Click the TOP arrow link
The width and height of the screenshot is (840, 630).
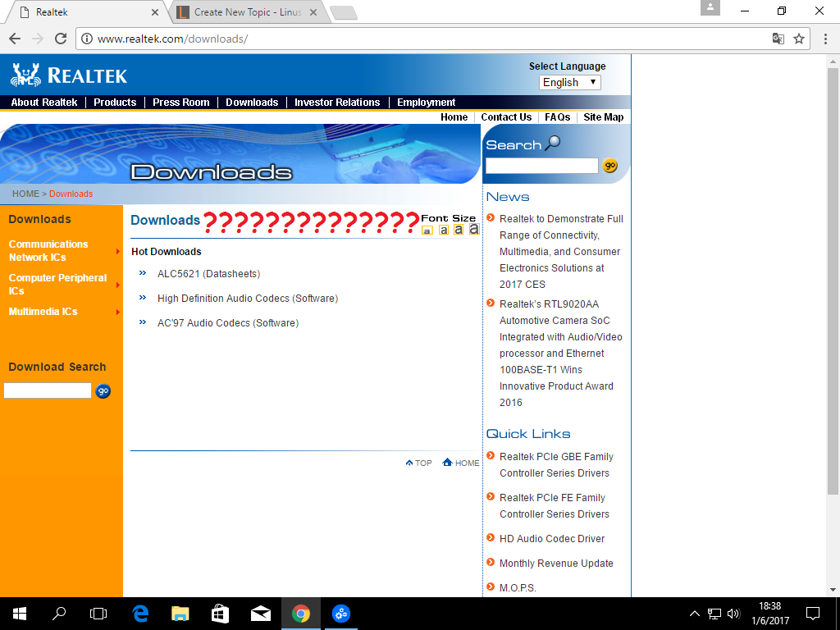(419, 463)
